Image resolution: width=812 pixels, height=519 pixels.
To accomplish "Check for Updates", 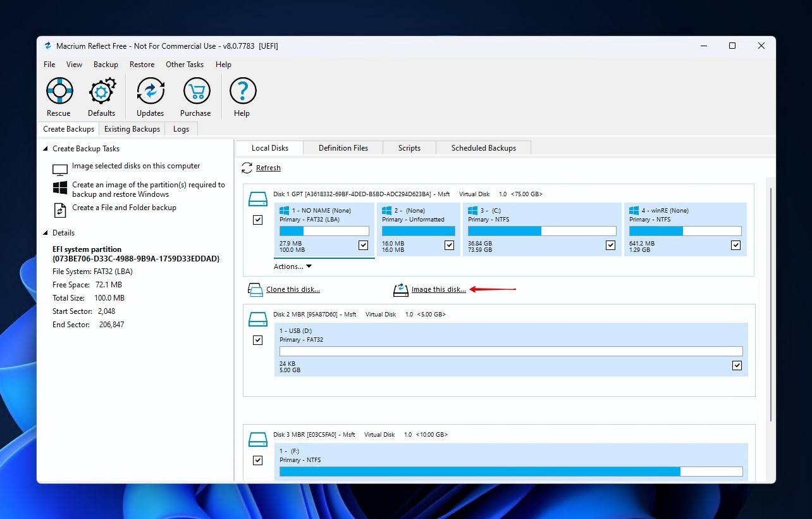I will pos(150,96).
